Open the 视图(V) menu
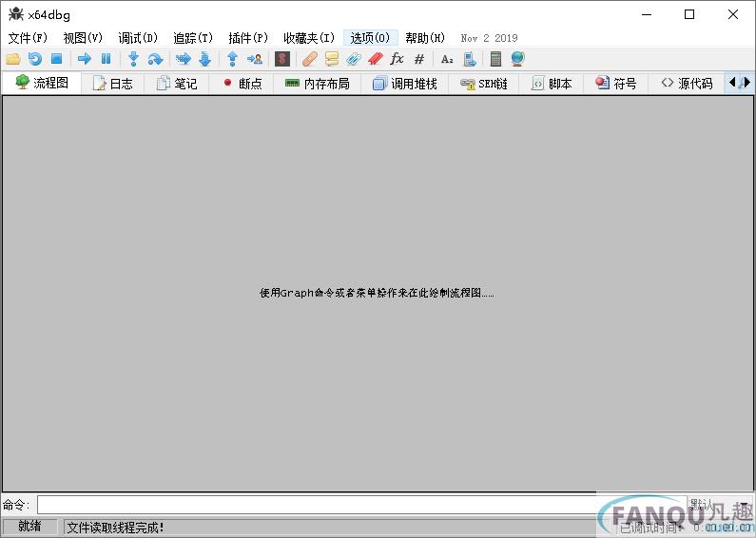Viewport: 756px width, 538px height. [x=83, y=38]
